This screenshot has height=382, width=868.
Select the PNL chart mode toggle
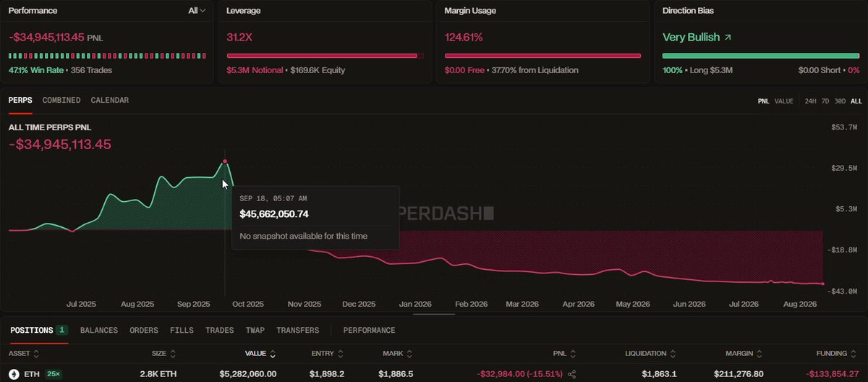click(763, 101)
